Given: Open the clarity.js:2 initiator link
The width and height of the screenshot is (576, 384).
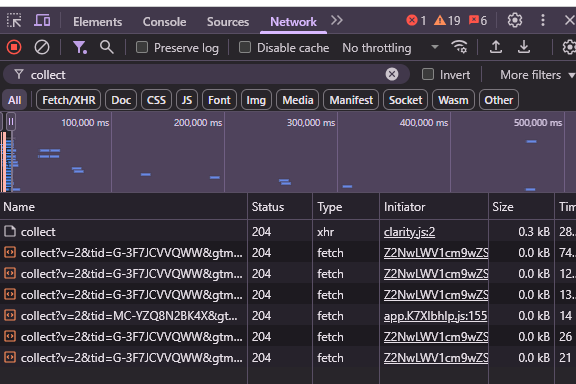Looking at the screenshot, I should point(409,232).
